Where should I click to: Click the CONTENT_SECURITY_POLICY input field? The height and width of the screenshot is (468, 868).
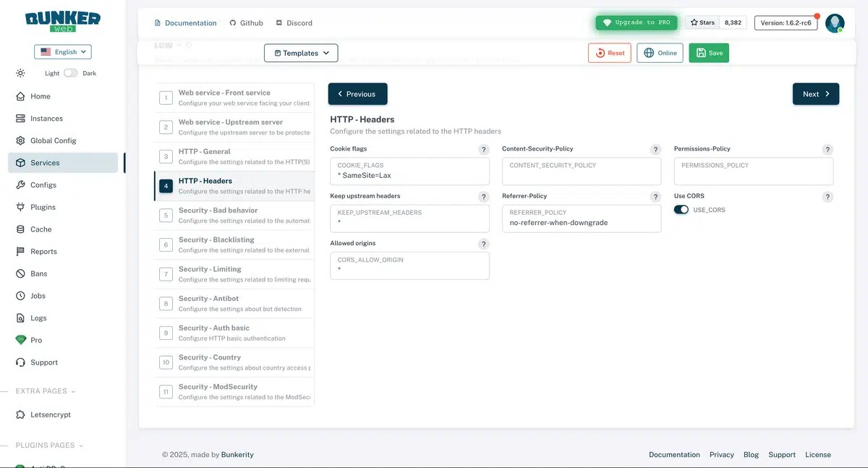coord(582,171)
